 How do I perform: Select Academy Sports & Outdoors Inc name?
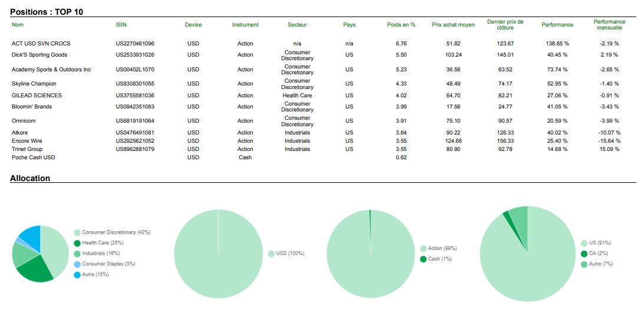tap(51, 70)
